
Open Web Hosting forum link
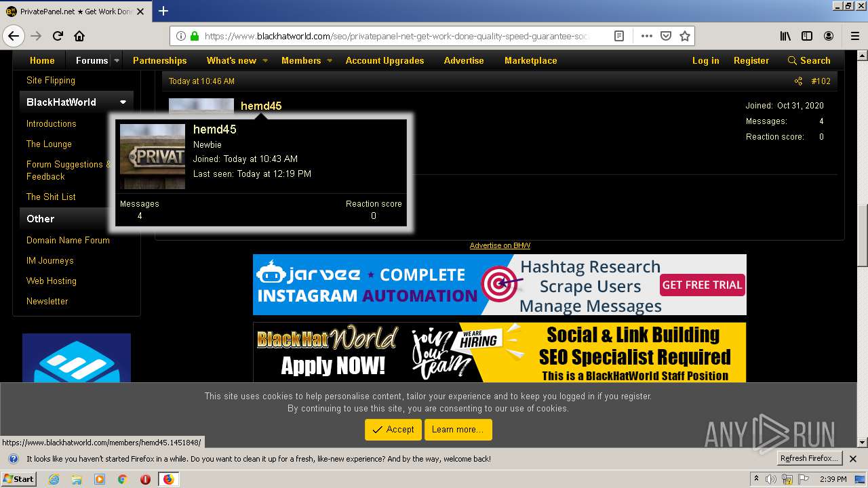click(52, 281)
